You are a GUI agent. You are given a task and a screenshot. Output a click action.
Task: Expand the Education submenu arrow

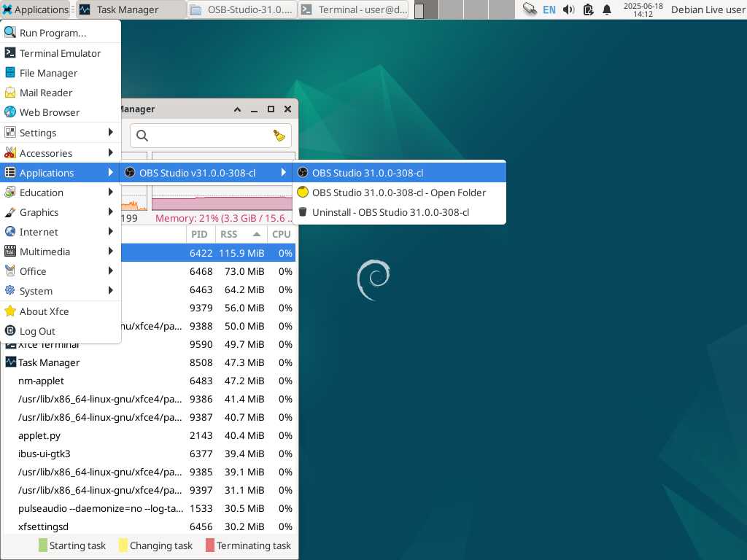coord(111,192)
